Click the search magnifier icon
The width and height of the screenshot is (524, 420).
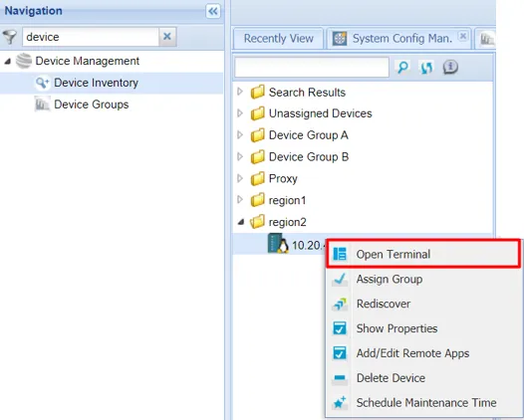click(402, 67)
